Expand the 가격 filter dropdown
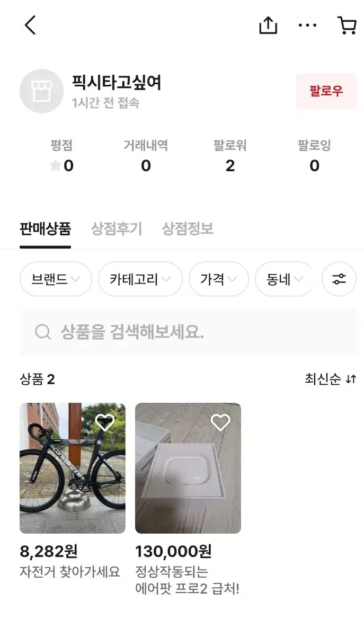This screenshot has height=636, width=364. (x=218, y=279)
